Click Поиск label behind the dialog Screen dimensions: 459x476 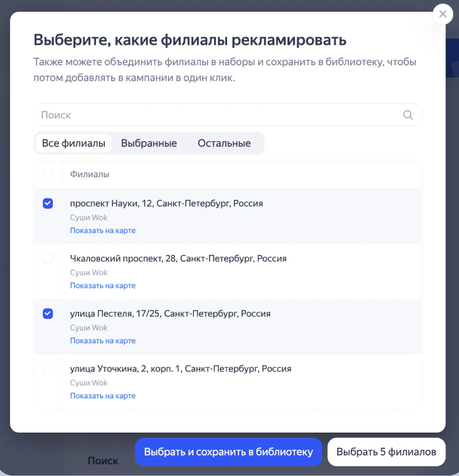[103, 461]
